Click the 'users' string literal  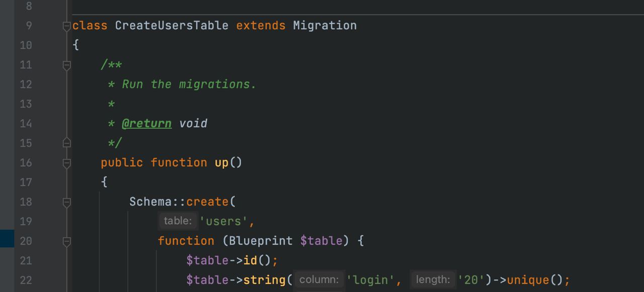224,221
